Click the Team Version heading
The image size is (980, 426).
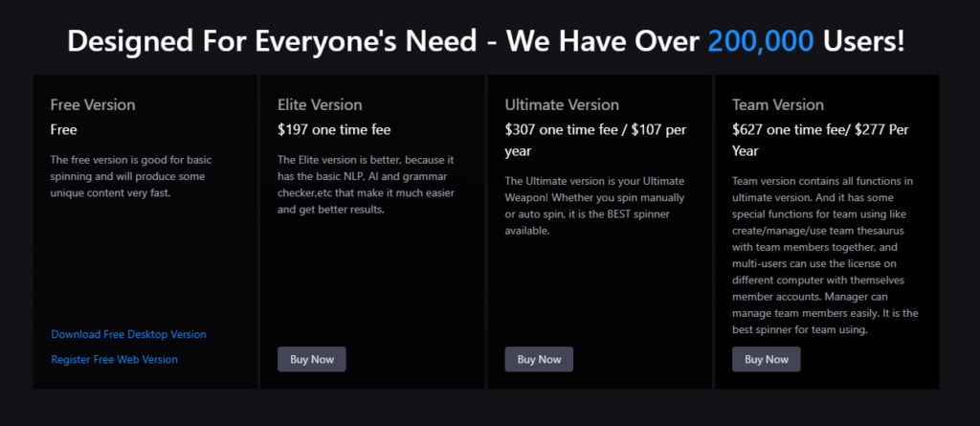point(778,104)
